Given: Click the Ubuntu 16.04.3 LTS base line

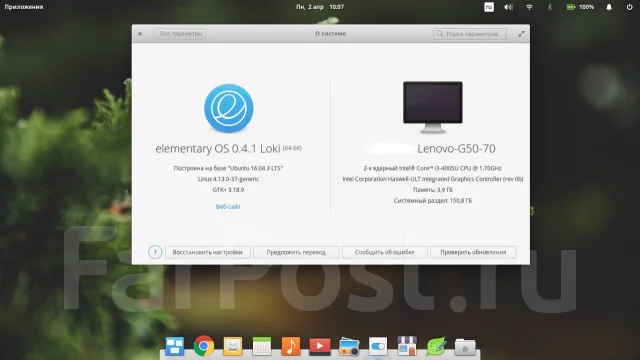Looking at the screenshot, I should tap(228, 168).
